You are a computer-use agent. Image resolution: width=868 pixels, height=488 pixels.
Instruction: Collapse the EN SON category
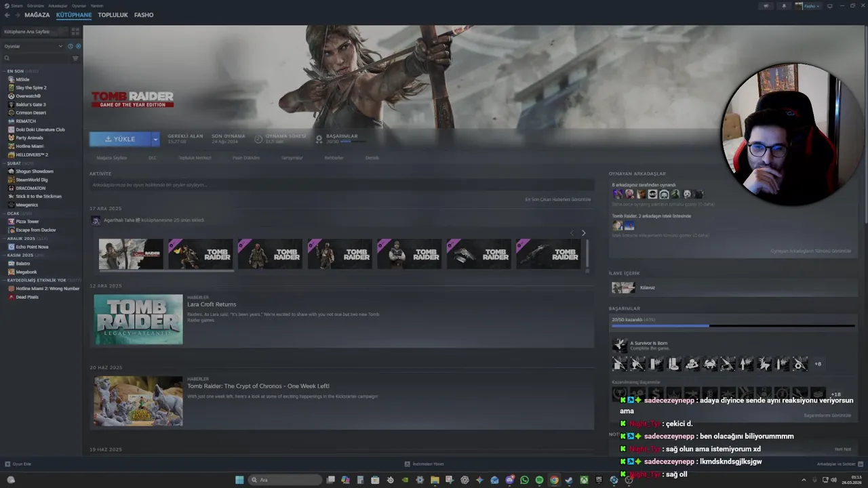point(5,71)
